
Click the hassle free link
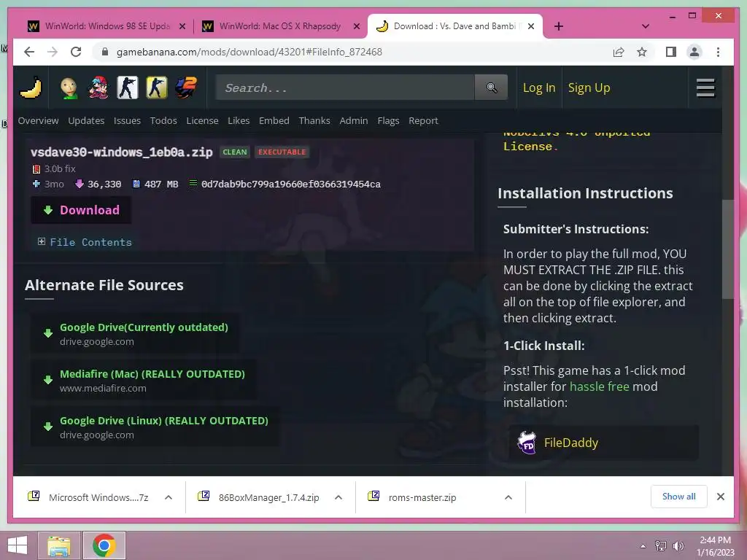600,386
